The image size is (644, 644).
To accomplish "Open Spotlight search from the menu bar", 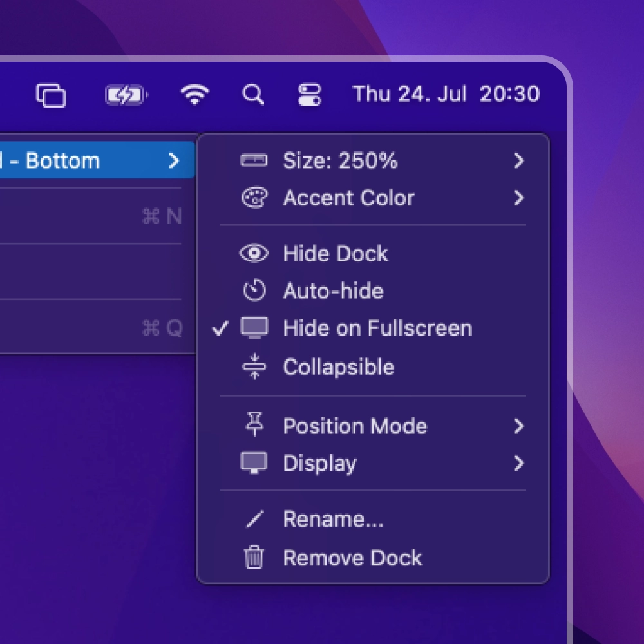I will click(253, 94).
